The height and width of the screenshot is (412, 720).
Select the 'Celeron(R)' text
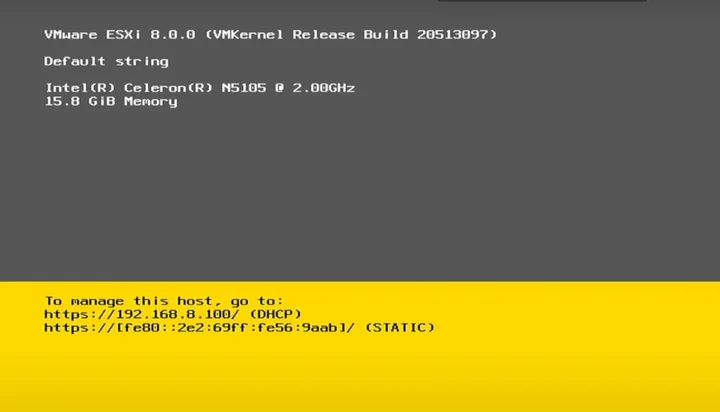click(x=168, y=88)
